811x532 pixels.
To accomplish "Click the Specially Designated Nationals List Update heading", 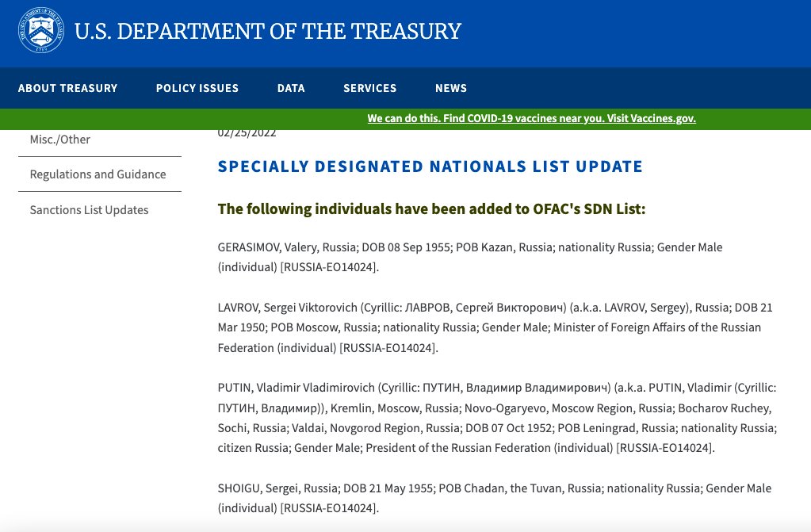I will (x=430, y=166).
